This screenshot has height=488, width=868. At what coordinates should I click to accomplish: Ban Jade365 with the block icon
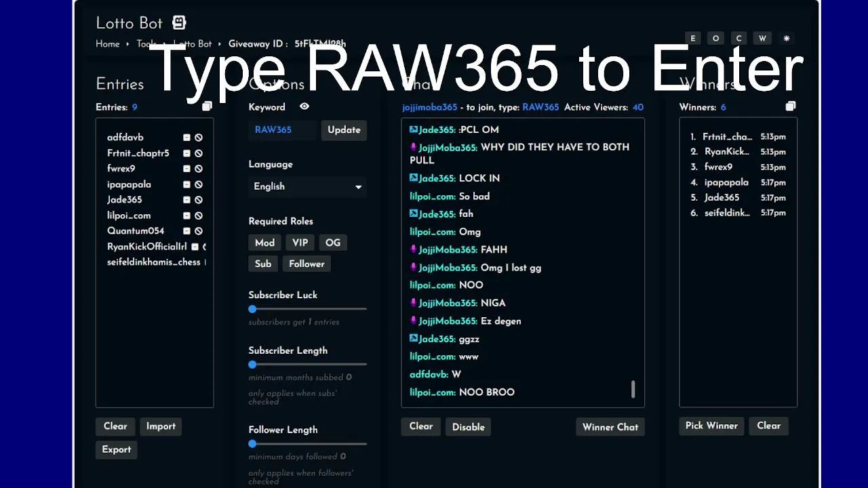pyautogui.click(x=199, y=200)
